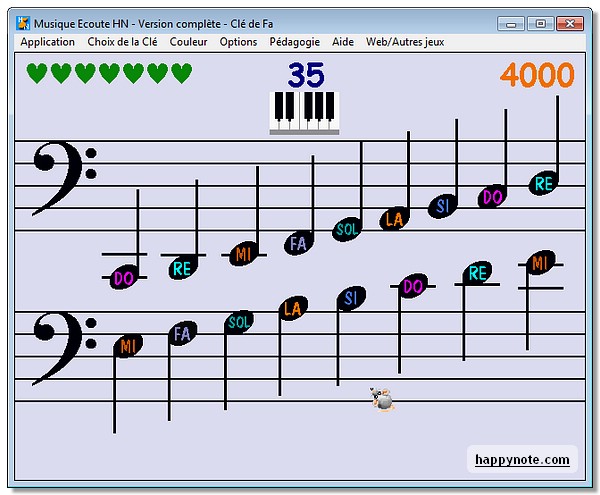Click the highest RE note on upper staff

click(543, 184)
